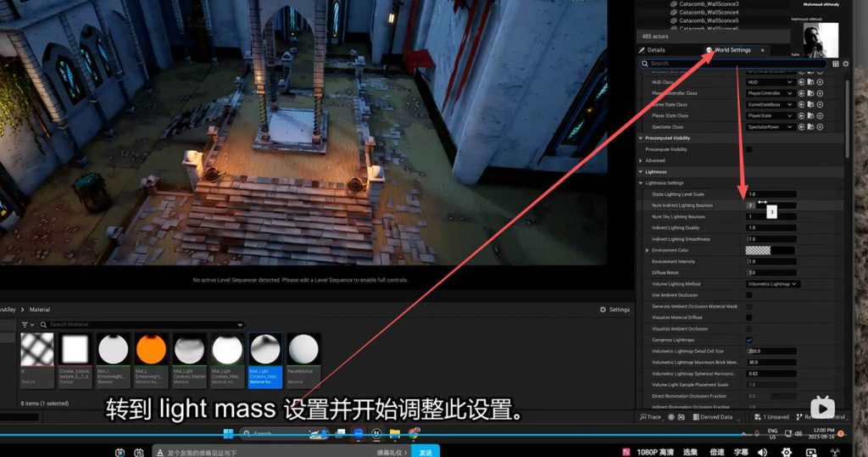Collapse the Lightmass Settings section
This screenshot has height=457, width=868.
(642, 183)
